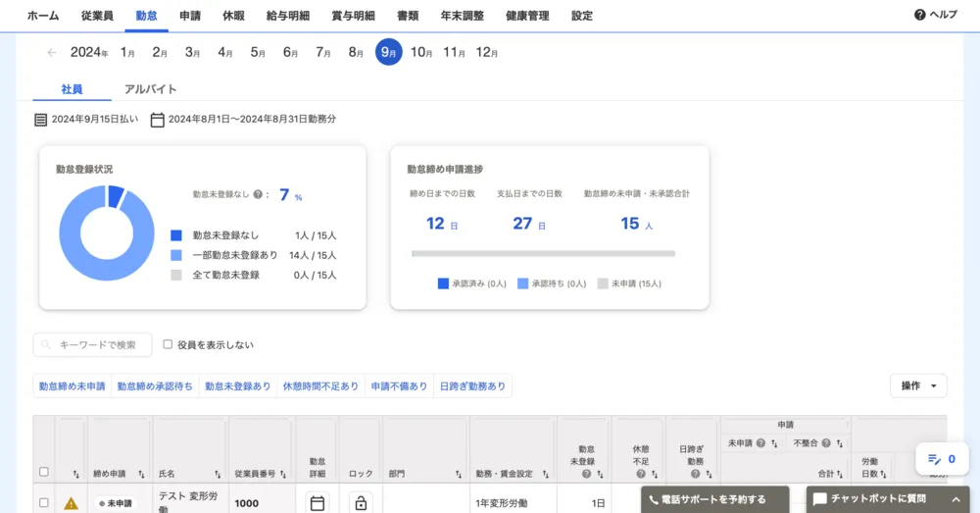Select the 社員 tab

[x=72, y=89]
